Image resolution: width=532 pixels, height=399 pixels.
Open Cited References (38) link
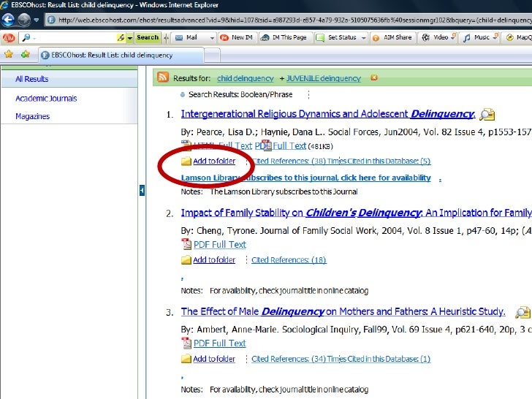click(x=289, y=161)
